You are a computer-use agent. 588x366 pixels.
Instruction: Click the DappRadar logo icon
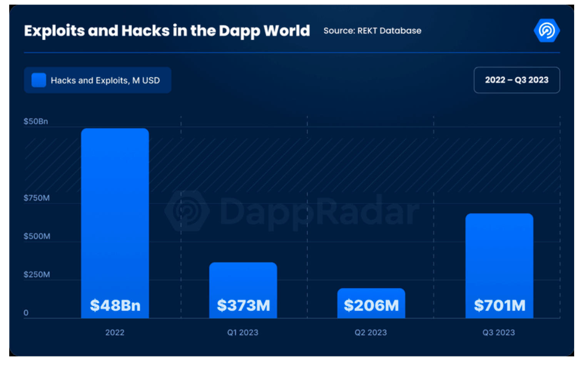[x=547, y=30]
